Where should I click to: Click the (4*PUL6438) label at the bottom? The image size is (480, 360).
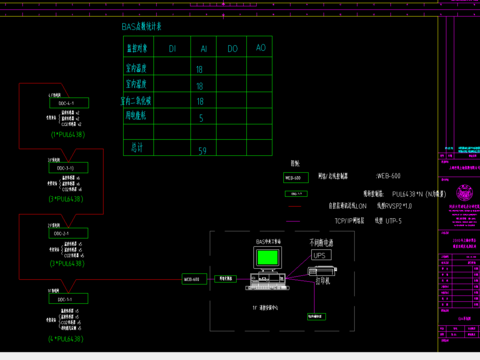pyautogui.click(x=66, y=339)
